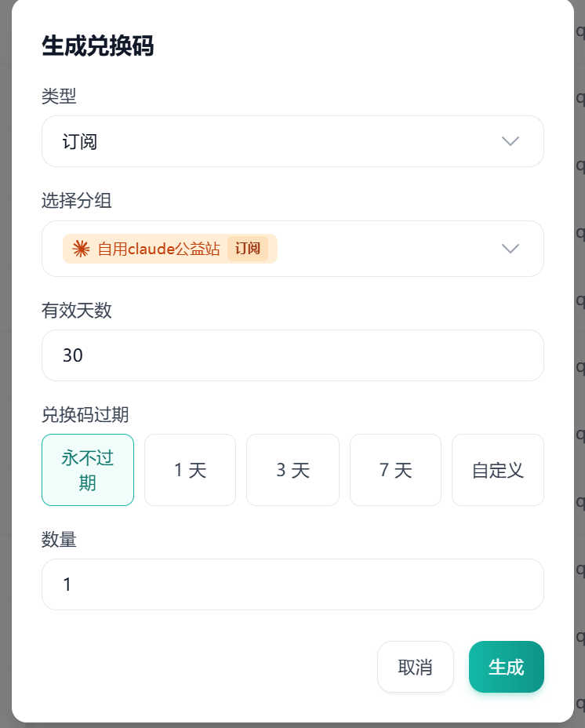
Task: Select 永不过期 expiry option
Action: click(x=88, y=470)
